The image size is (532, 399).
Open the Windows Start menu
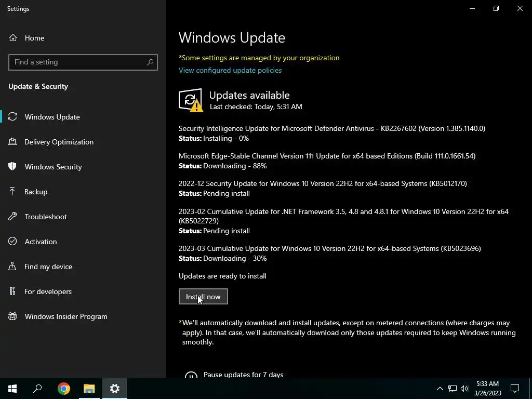point(12,389)
